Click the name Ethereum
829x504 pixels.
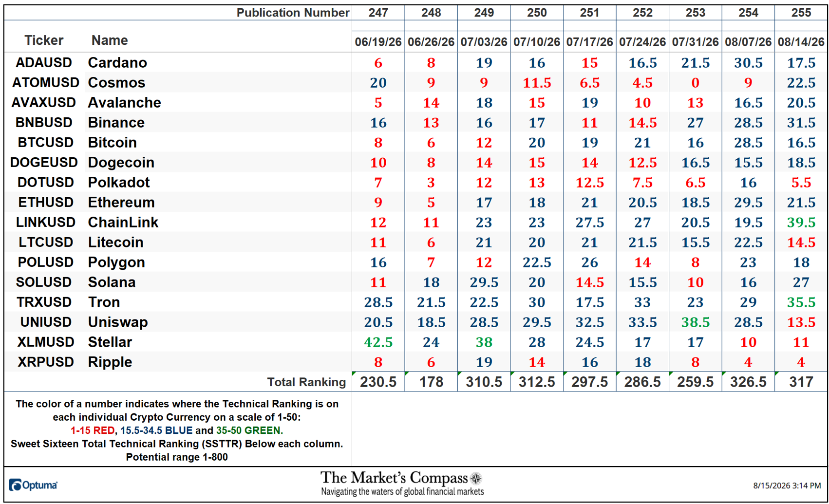[x=121, y=203]
